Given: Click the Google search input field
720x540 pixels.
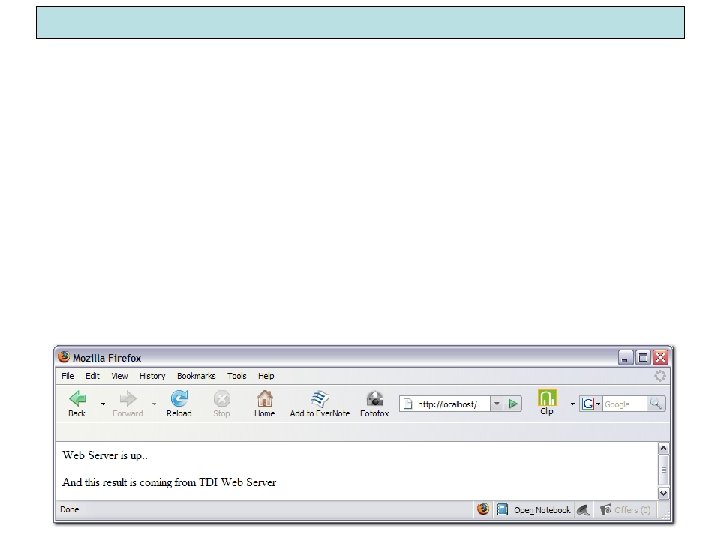Looking at the screenshot, I should tap(624, 404).
